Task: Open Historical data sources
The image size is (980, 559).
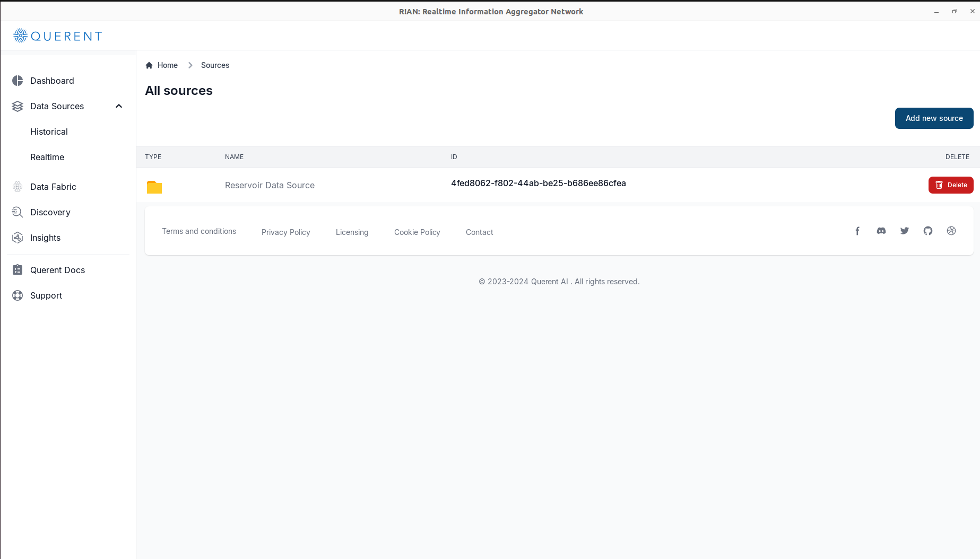Action: click(49, 132)
